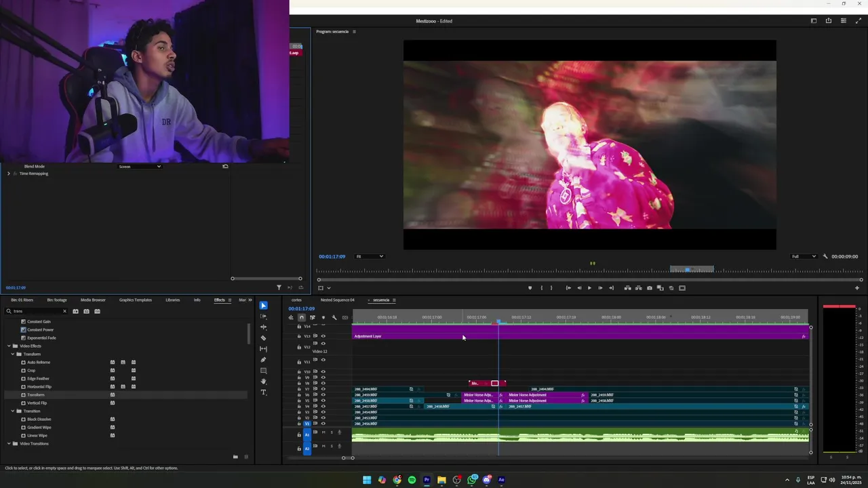
Task: Open the Fit zoom level dropdown
Action: 370,256
